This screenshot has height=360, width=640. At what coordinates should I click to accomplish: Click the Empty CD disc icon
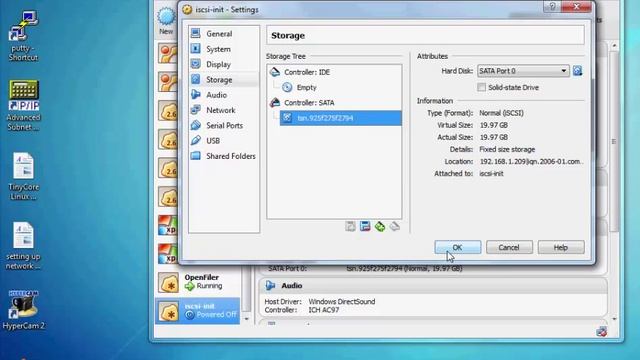[x=287, y=87]
